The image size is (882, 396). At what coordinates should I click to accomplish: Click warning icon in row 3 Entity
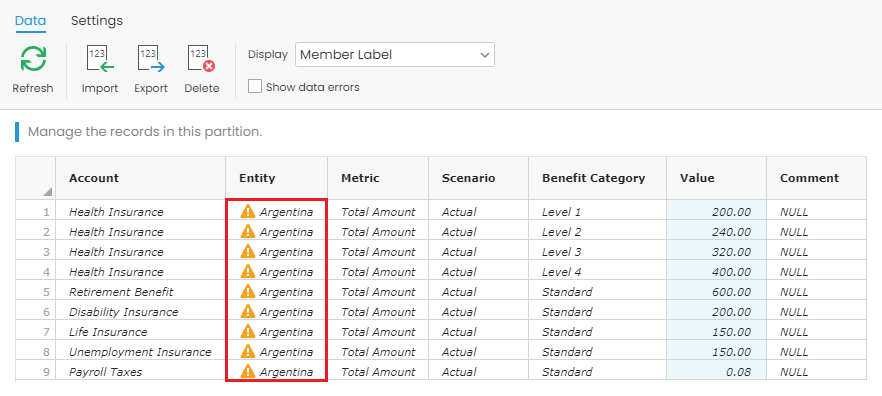point(248,251)
